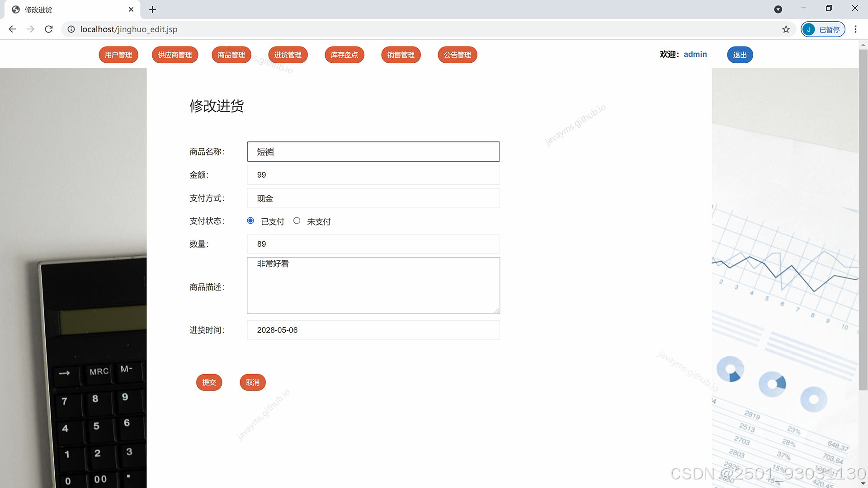This screenshot has width=868, height=488.
Task: Open 进货管理 menu
Action: pyautogui.click(x=288, y=55)
